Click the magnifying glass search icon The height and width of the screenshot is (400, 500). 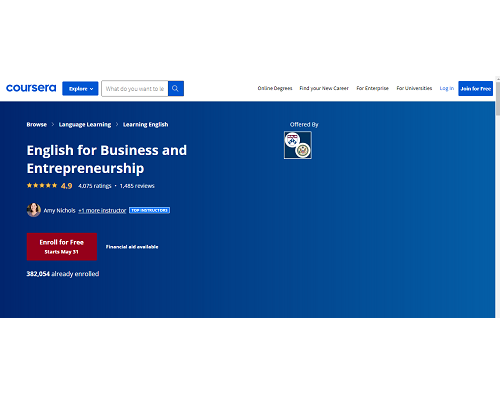coord(176,88)
